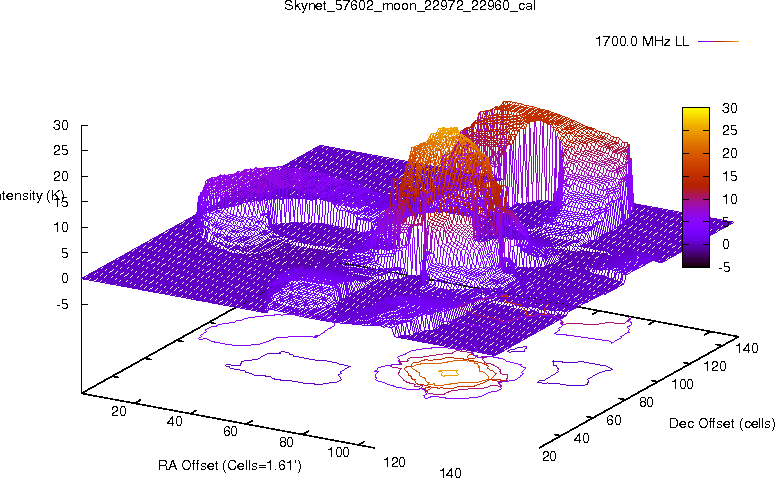Click Dec Offset axis tick 60

[613, 420]
